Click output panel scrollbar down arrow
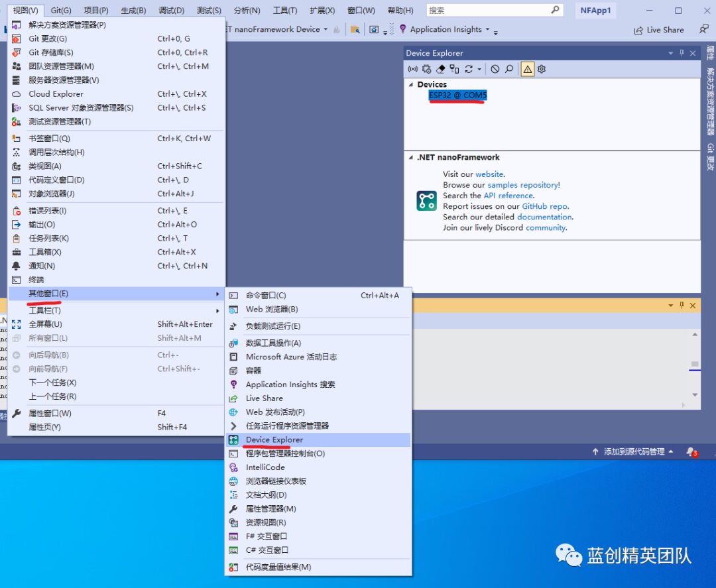The width and height of the screenshot is (716, 588). pos(695,395)
